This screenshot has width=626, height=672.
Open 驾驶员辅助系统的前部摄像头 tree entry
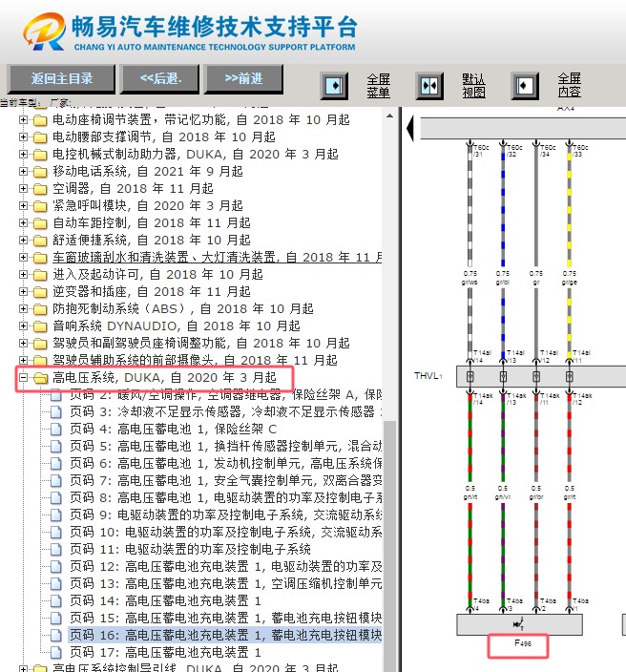point(195,360)
